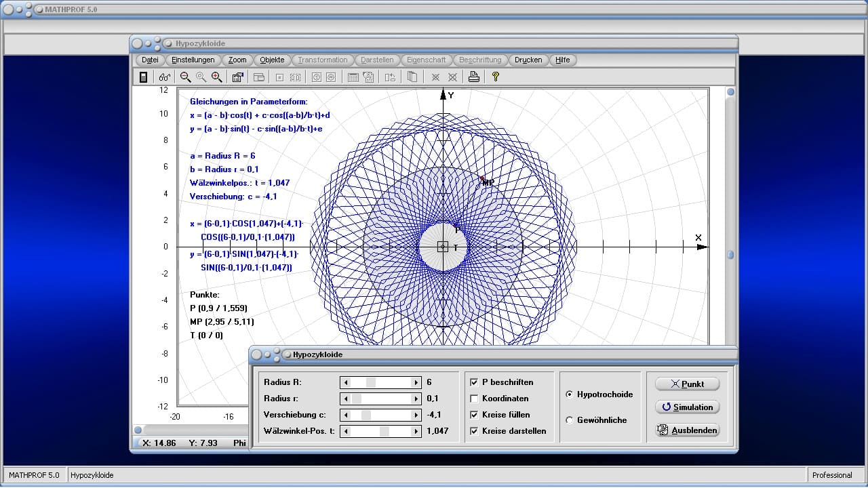Enable the Koordinaten checkbox
This screenshot has height=488, width=868.
coord(474,399)
